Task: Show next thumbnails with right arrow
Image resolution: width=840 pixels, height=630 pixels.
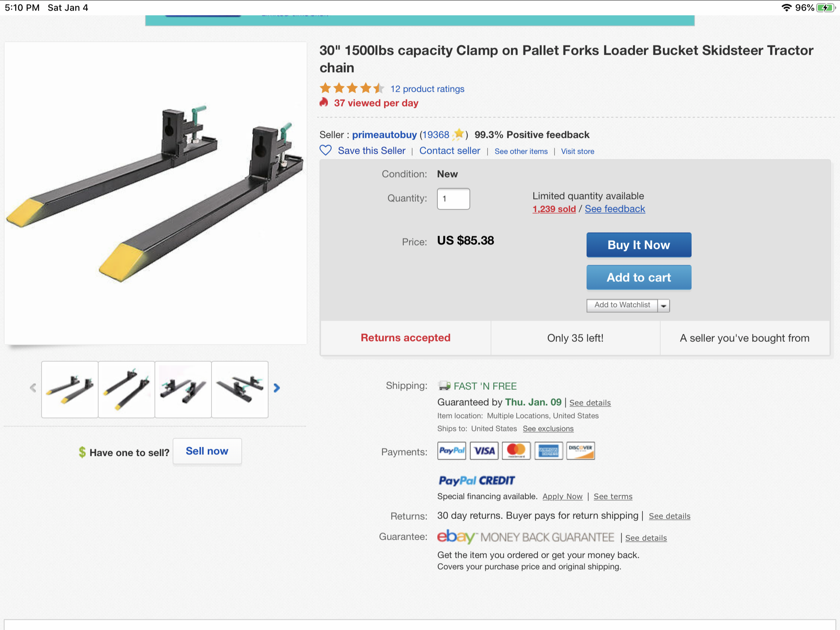Action: click(x=277, y=388)
